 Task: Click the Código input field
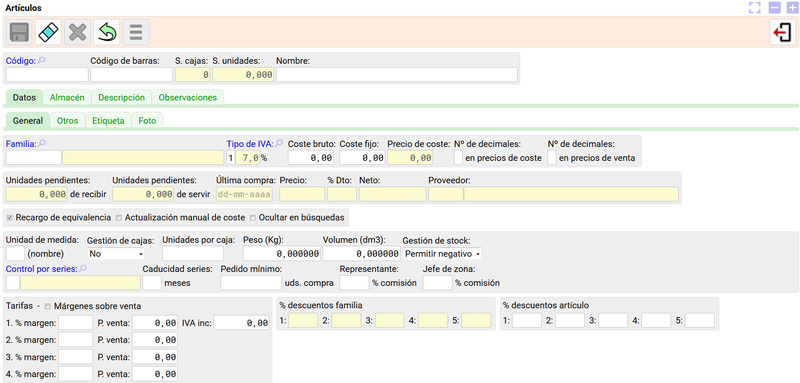click(47, 75)
